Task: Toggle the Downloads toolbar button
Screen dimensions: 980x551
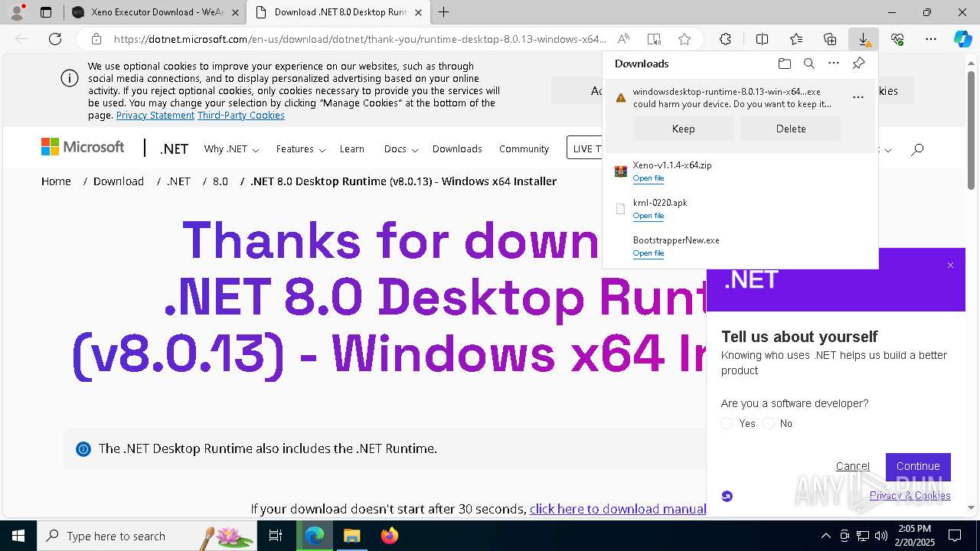Action: tap(863, 39)
